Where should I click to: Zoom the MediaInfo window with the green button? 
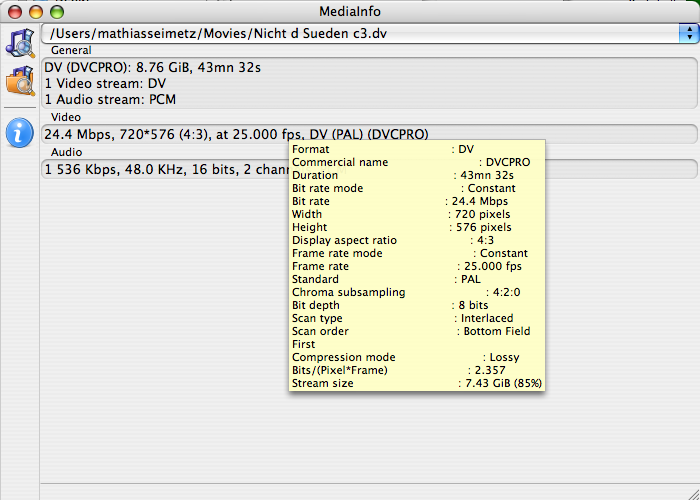(57, 12)
